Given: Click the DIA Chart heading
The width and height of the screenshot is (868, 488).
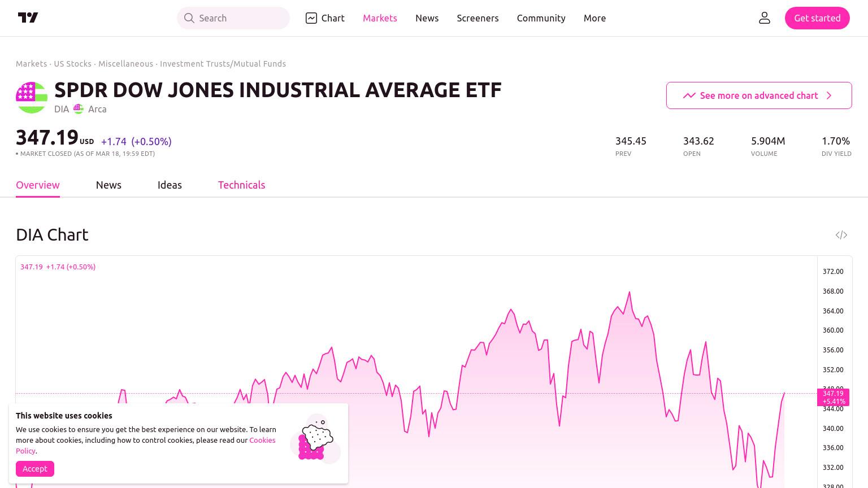Looking at the screenshot, I should click(x=52, y=234).
